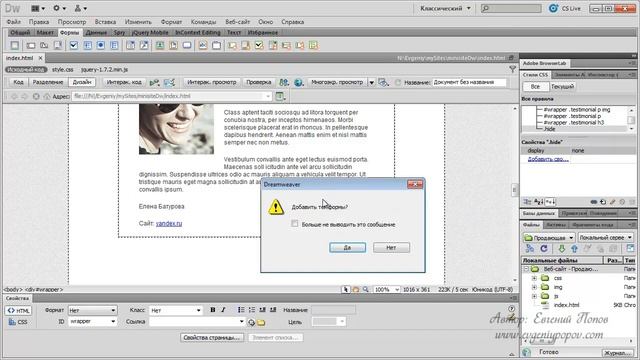
Task: Open the Локальный сервер view dropdown
Action: pos(605,238)
